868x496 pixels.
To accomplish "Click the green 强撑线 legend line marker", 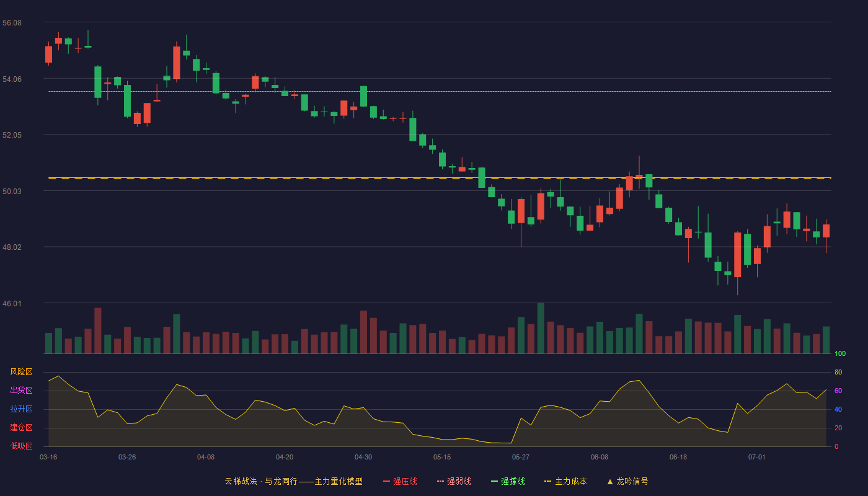I will pyautogui.click(x=495, y=481).
